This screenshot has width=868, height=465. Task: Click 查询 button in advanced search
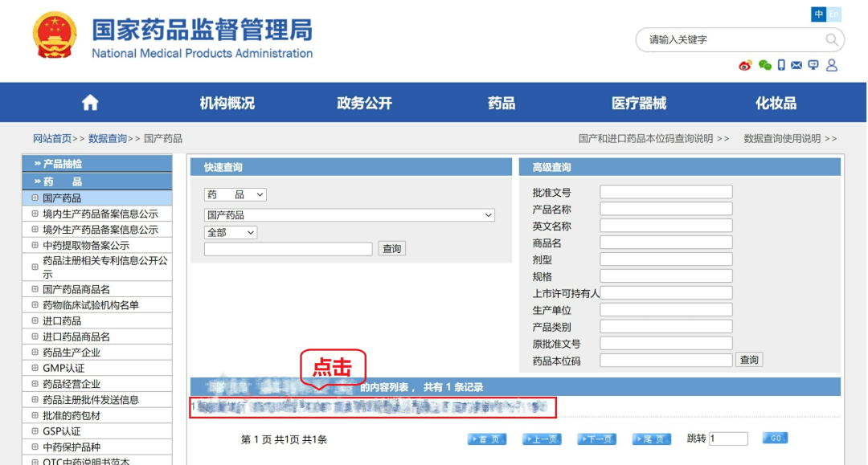[749, 360]
